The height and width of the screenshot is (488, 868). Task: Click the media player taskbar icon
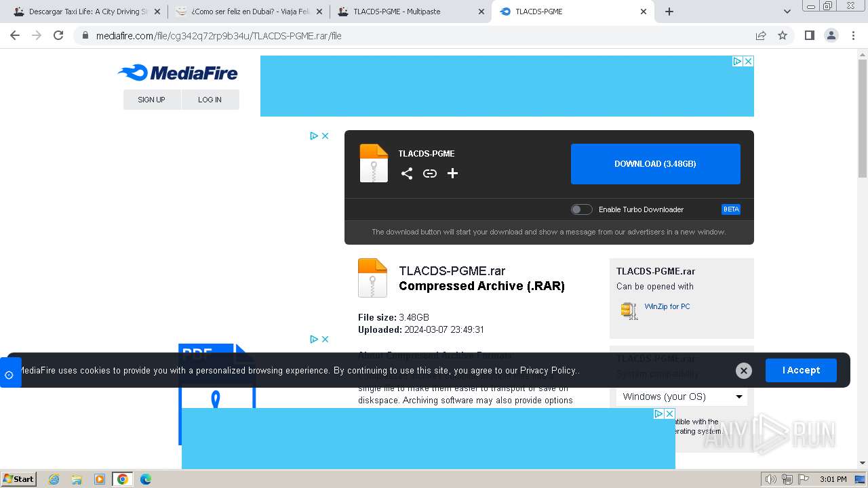point(100,479)
